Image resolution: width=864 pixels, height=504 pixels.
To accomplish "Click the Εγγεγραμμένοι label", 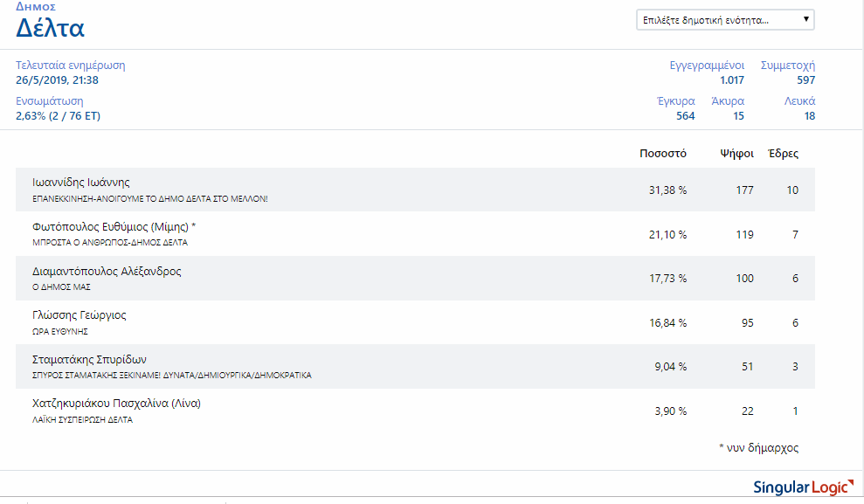I will pyautogui.click(x=707, y=66).
